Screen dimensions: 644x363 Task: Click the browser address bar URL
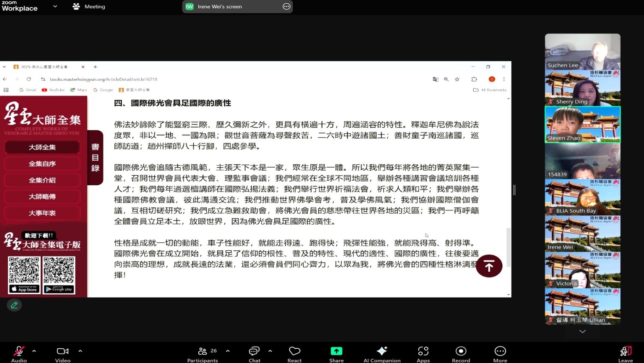point(104,79)
